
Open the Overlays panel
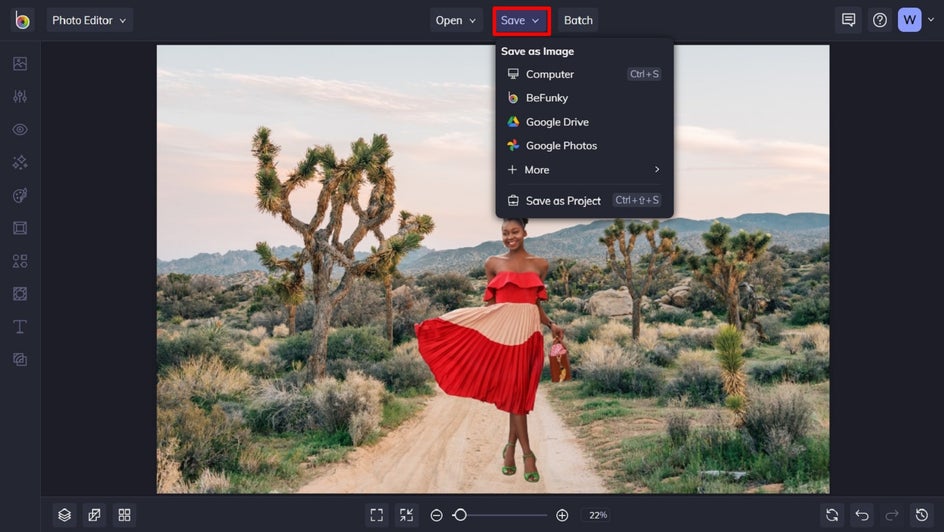(20, 294)
